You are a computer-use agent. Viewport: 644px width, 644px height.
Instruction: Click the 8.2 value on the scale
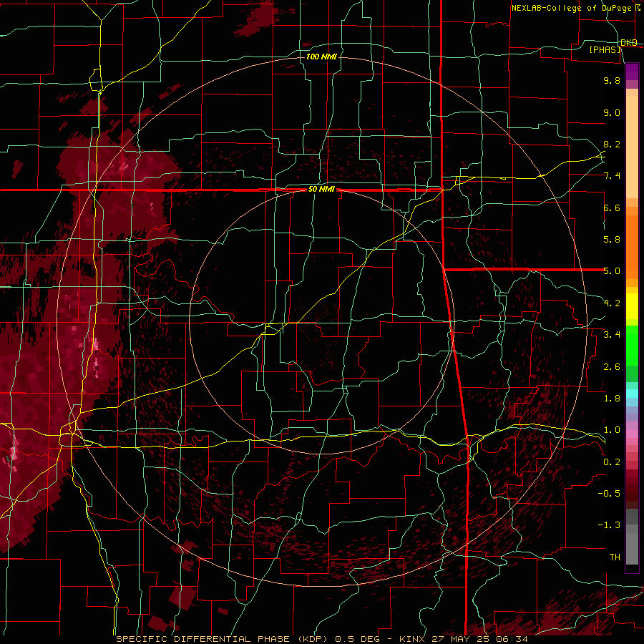coord(612,144)
